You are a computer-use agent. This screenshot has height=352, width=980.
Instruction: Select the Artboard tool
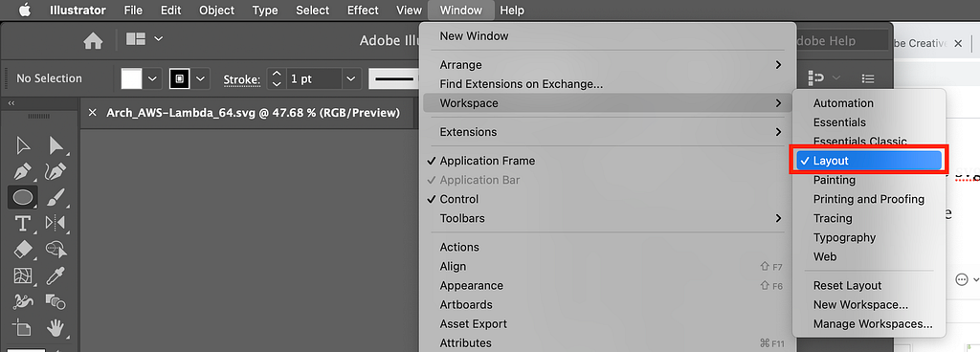click(x=23, y=328)
